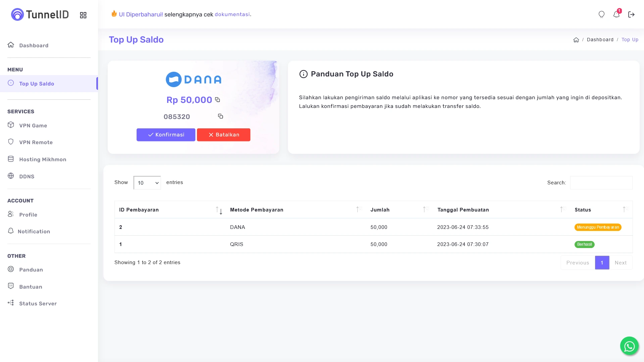Click the home breadcrumb icon
This screenshot has width=644, height=362.
[x=576, y=40]
